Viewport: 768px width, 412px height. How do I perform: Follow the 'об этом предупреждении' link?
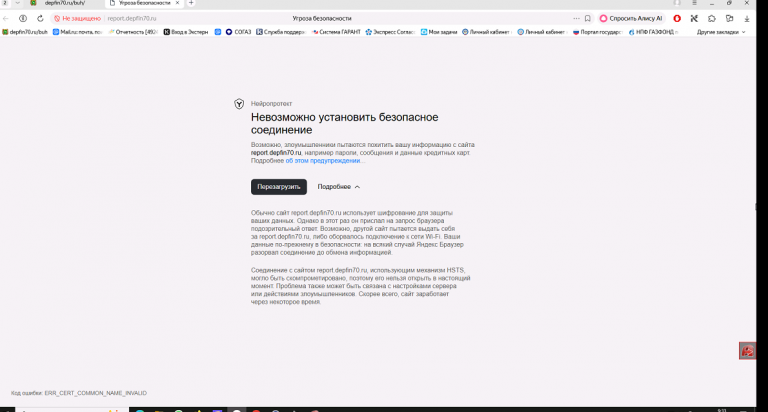(x=323, y=161)
